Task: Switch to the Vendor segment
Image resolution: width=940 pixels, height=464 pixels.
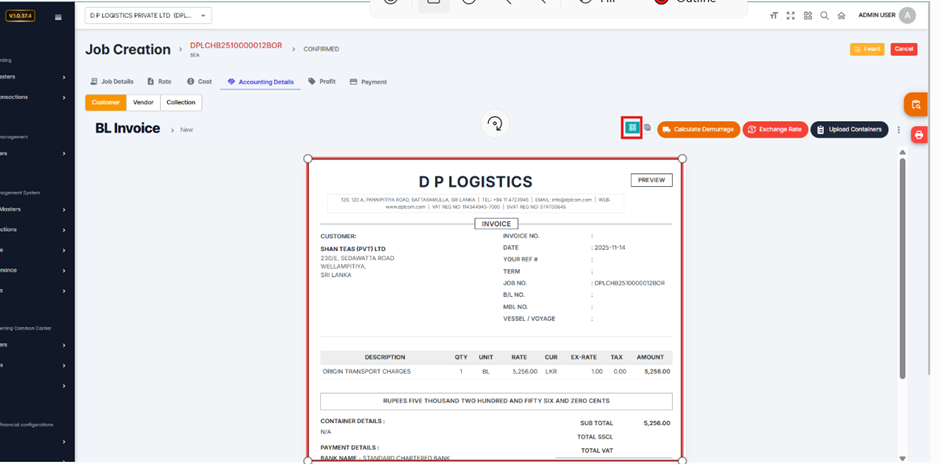Action: 143,102
